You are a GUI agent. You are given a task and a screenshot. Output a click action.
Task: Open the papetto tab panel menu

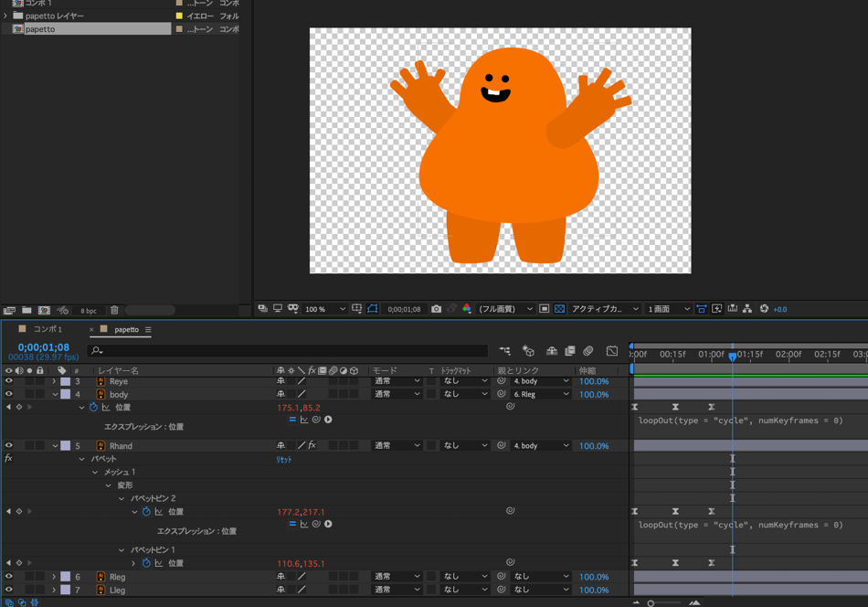pos(148,330)
